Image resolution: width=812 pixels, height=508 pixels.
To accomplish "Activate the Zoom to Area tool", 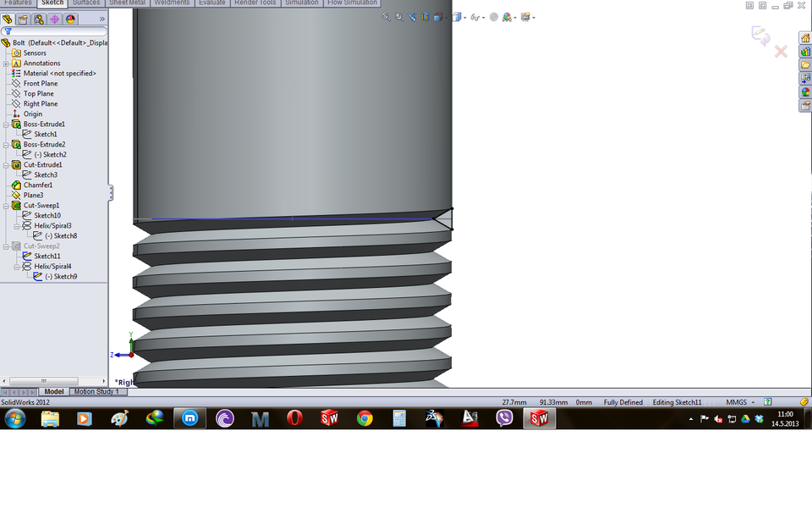I will tap(398, 16).
